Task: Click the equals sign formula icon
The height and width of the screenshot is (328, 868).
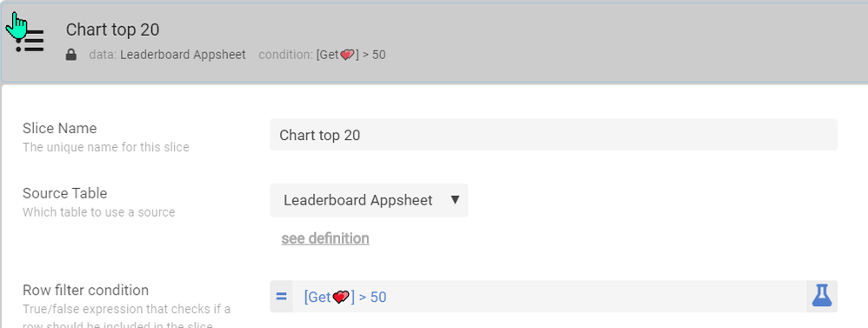Action: (281, 297)
